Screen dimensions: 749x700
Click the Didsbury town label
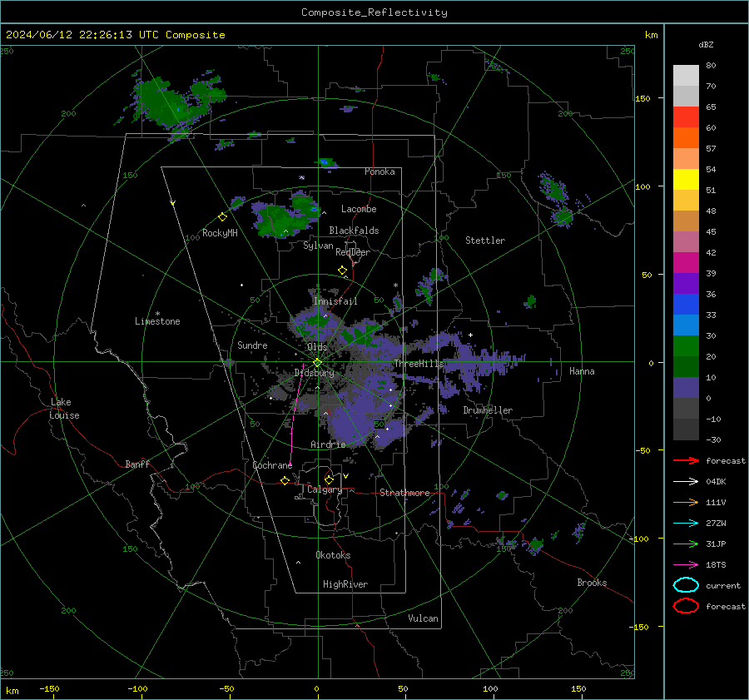pos(314,373)
